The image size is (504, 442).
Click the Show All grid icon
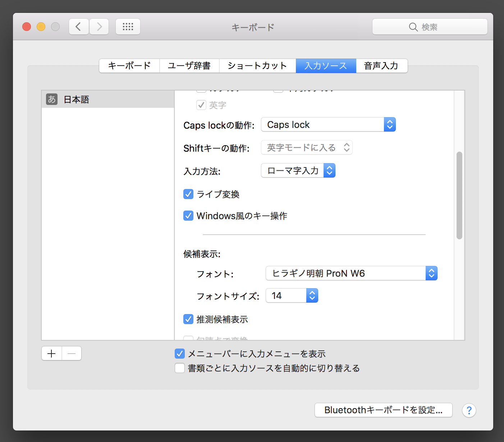pyautogui.click(x=128, y=26)
